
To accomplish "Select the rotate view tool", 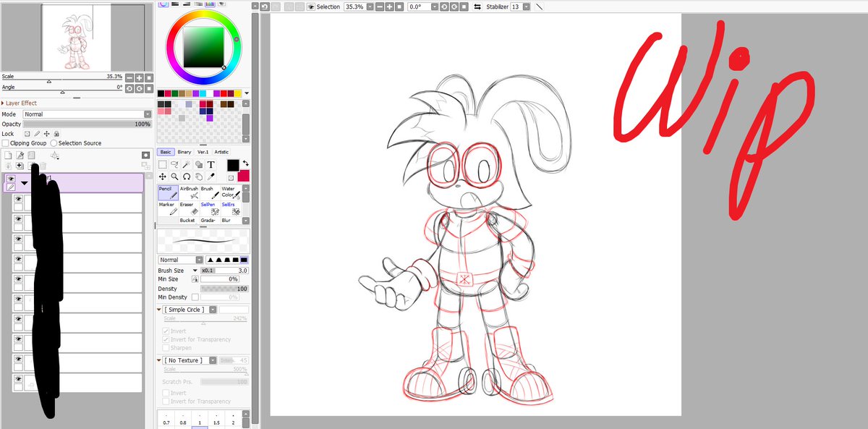I will (x=187, y=177).
